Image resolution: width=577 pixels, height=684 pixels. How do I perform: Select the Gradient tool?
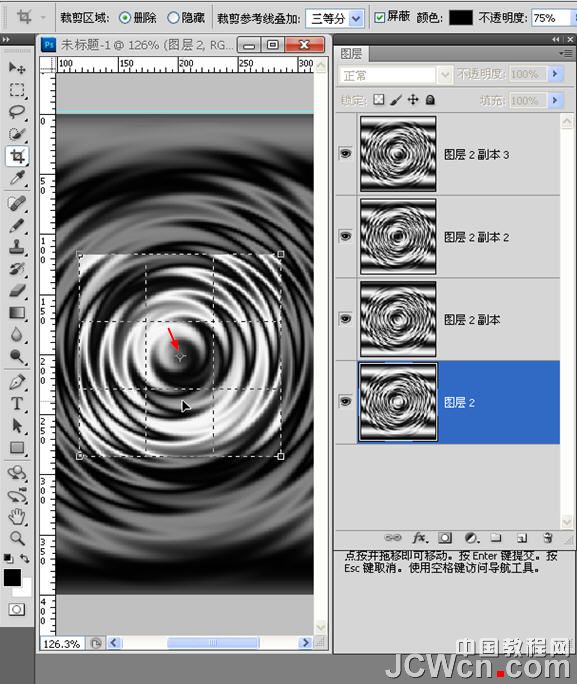17,313
